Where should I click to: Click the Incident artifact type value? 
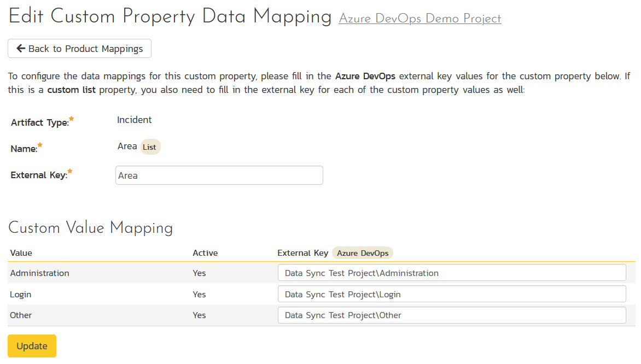tap(135, 120)
